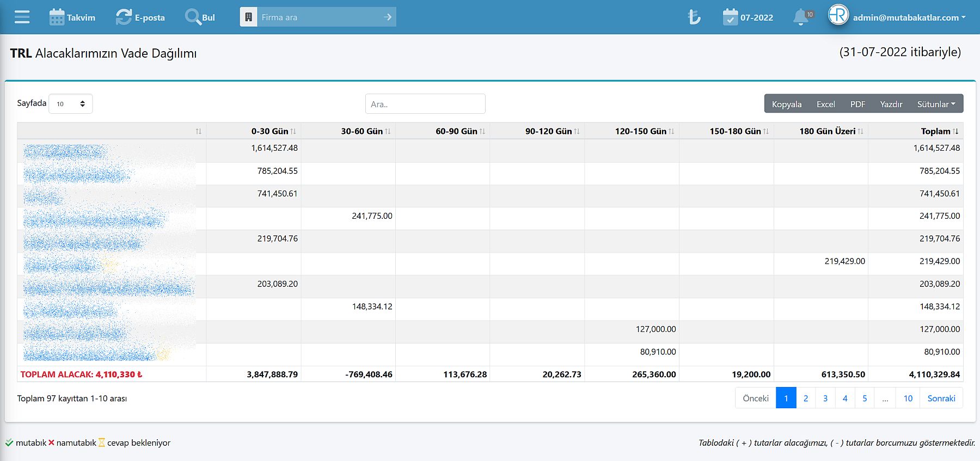Open the 07-2022 period calendar
980x461 pixels.
point(730,17)
